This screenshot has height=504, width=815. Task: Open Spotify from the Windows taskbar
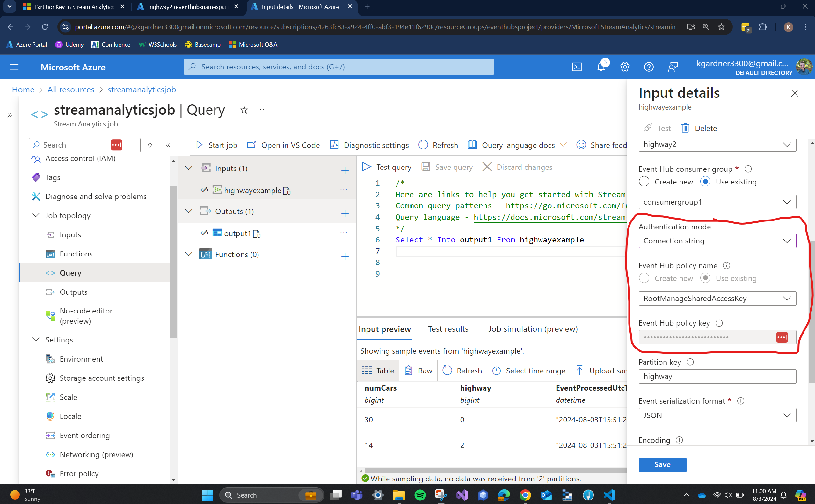click(420, 495)
